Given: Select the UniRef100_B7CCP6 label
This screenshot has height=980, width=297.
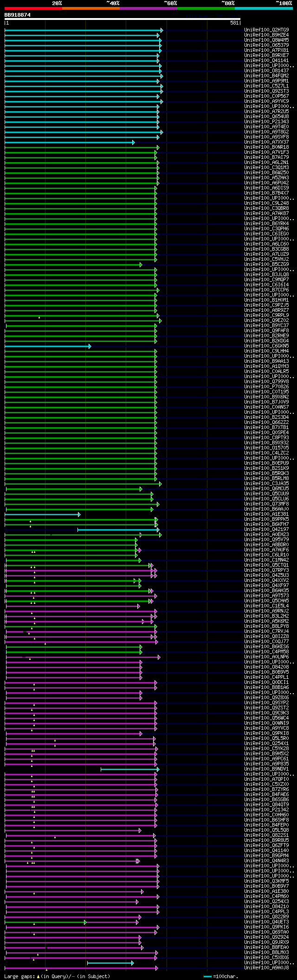Looking at the screenshot, I should (x=266, y=290).
